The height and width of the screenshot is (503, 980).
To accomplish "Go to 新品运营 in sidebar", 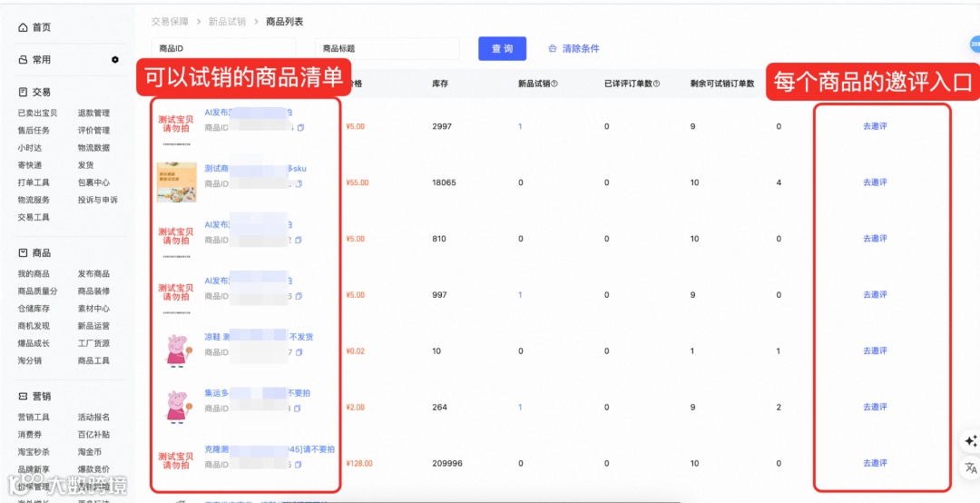I will [x=93, y=326].
